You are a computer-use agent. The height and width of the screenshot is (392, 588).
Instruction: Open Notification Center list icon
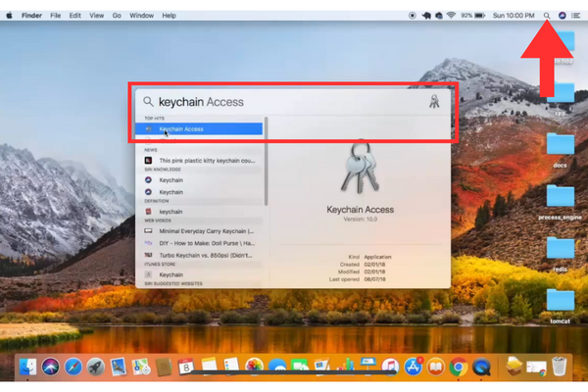click(x=575, y=16)
